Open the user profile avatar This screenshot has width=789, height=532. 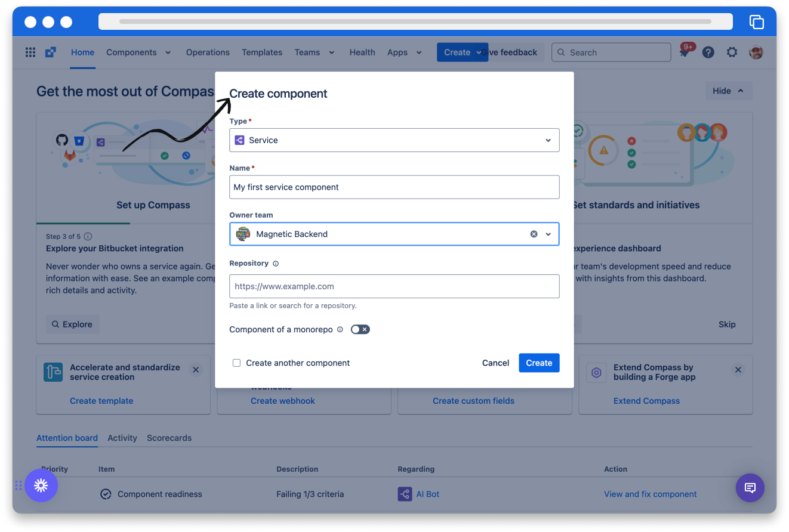(756, 52)
